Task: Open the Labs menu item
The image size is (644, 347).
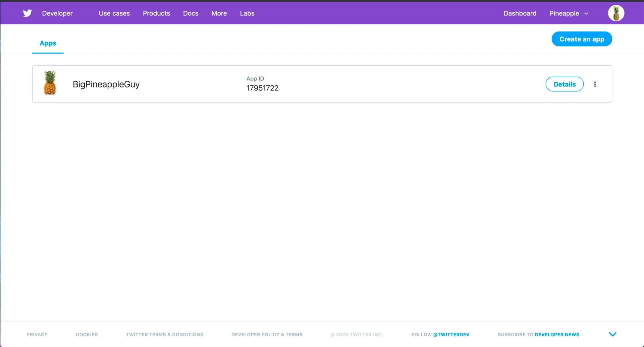Action: [x=247, y=13]
